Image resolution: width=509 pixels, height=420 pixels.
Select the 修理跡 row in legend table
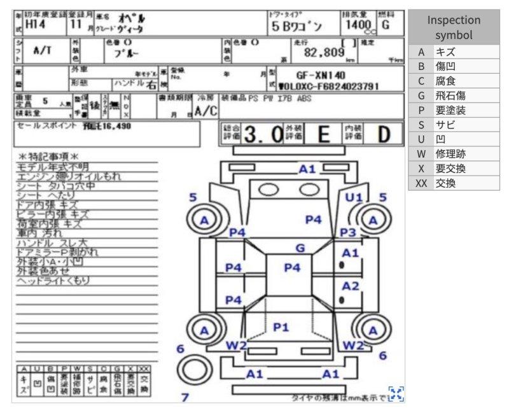coord(454,154)
